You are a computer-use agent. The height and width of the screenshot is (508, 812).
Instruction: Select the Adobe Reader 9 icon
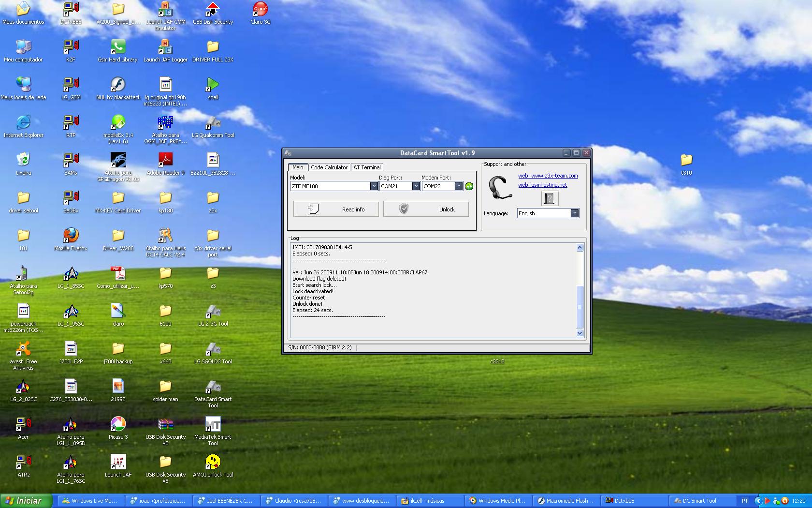(165, 164)
